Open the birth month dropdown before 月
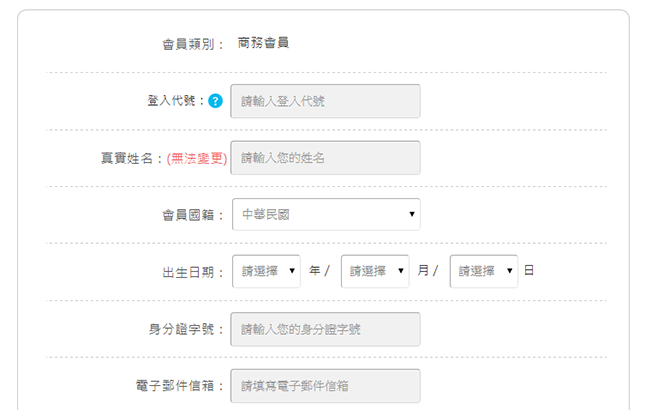 [375, 271]
